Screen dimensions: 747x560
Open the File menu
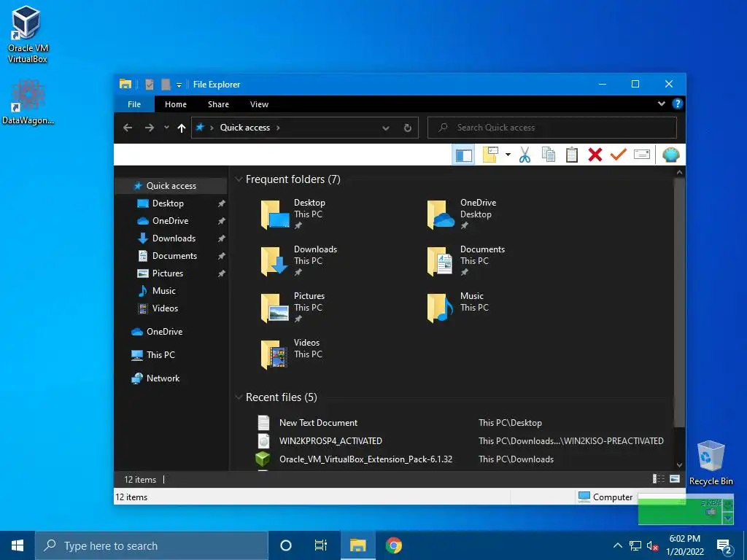tap(134, 104)
